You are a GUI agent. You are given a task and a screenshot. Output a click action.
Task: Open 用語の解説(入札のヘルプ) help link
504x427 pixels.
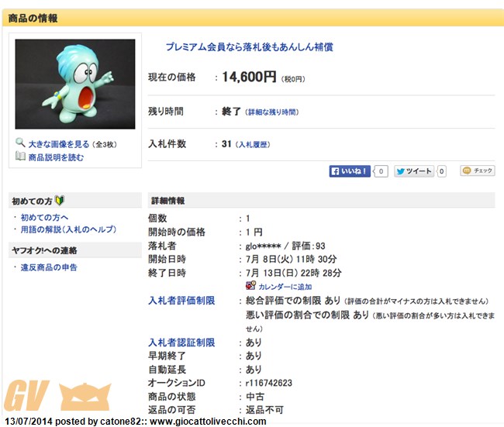click(x=68, y=229)
